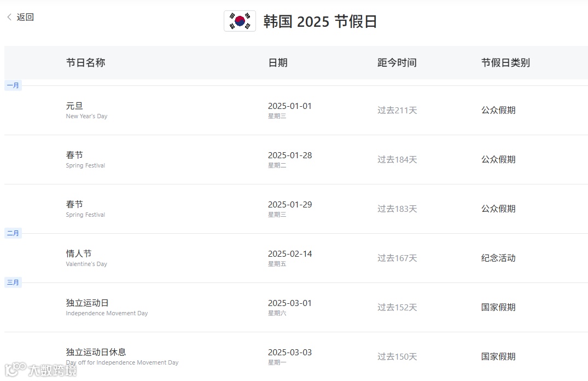Open the 情人节 Valentine's Day entry
Image resolution: width=588 pixels, height=381 pixels.
tap(296, 258)
